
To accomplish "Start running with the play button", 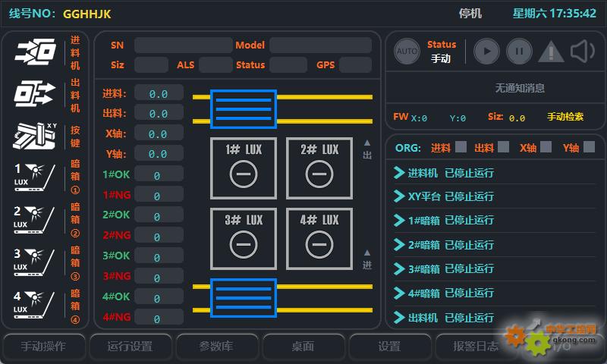I will (486, 51).
